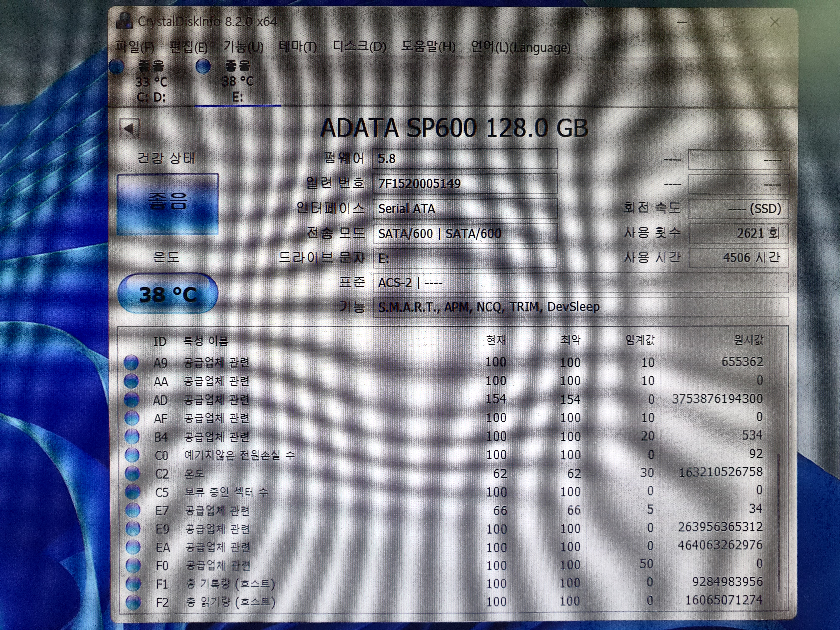Click the interface field Serial ATA
Image resolution: width=840 pixels, height=630 pixels.
(465, 209)
